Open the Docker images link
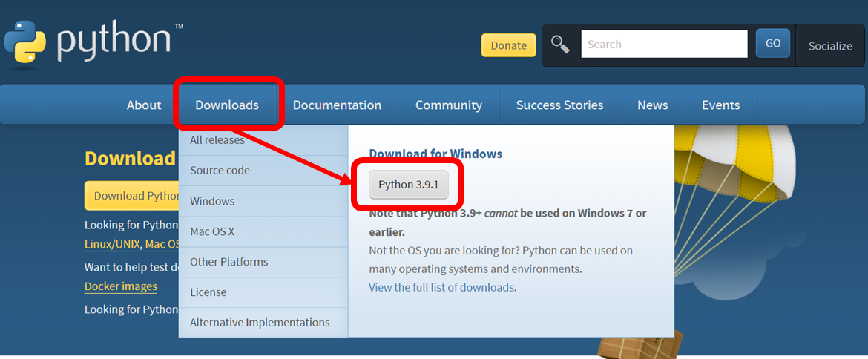Image resolution: width=868 pixels, height=359 pixels. point(121,286)
